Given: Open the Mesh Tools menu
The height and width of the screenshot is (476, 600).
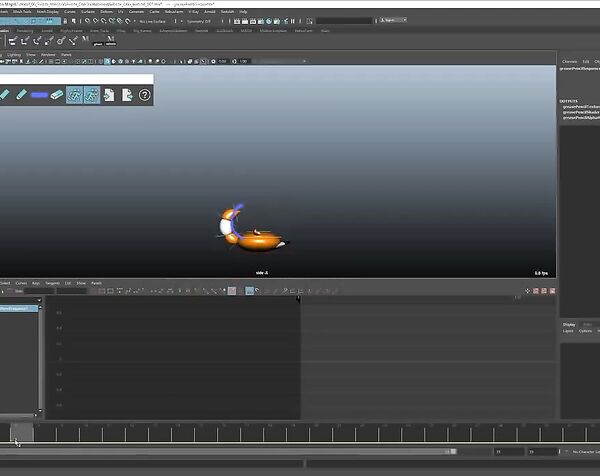Looking at the screenshot, I should [x=22, y=12].
